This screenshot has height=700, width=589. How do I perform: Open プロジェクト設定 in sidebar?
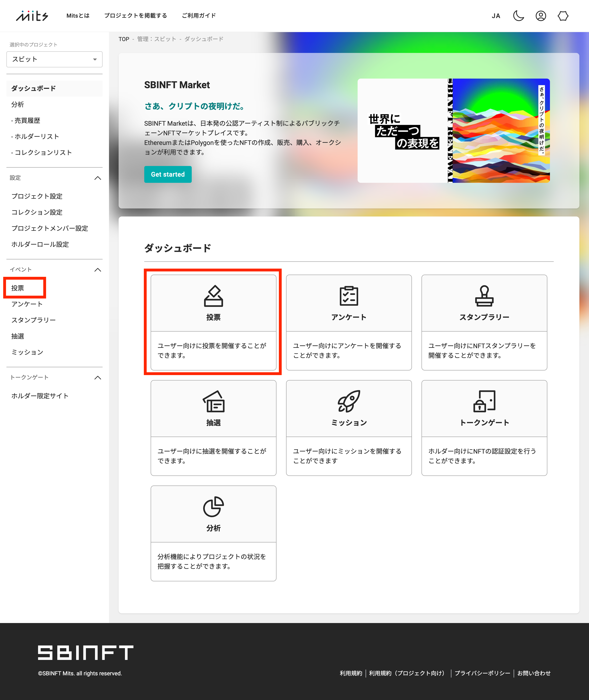point(37,196)
